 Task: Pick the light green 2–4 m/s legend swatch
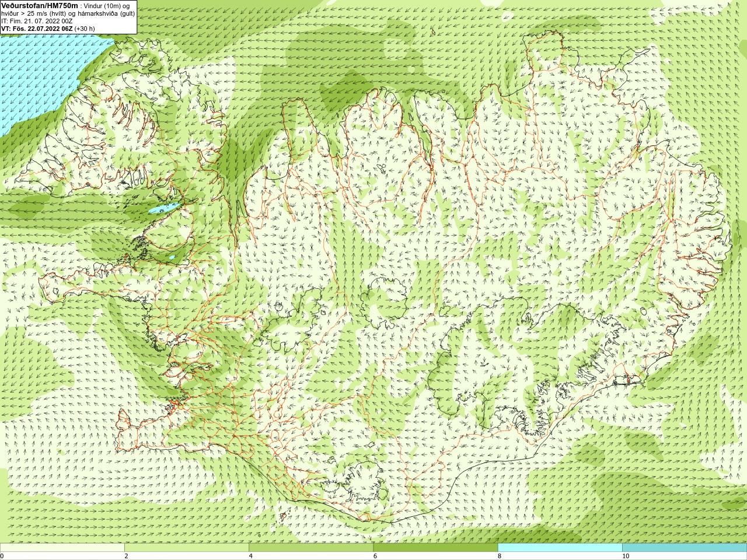tap(187, 548)
